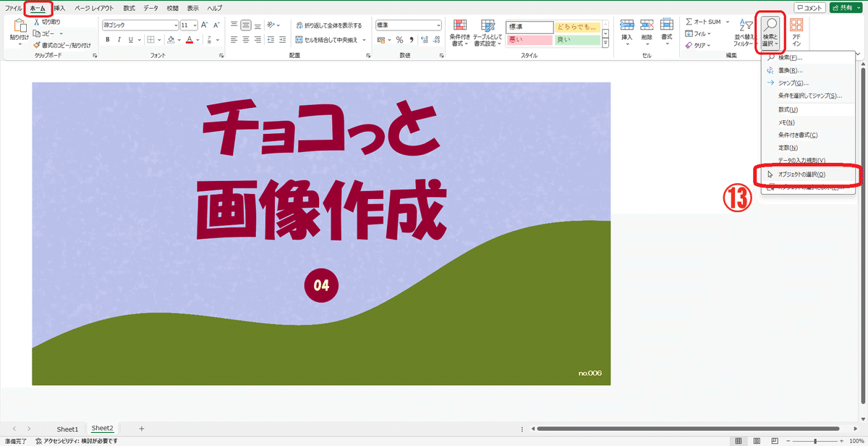Click Merge and Center (セルを結合して中央揃え)
868x446 pixels.
(x=328, y=40)
